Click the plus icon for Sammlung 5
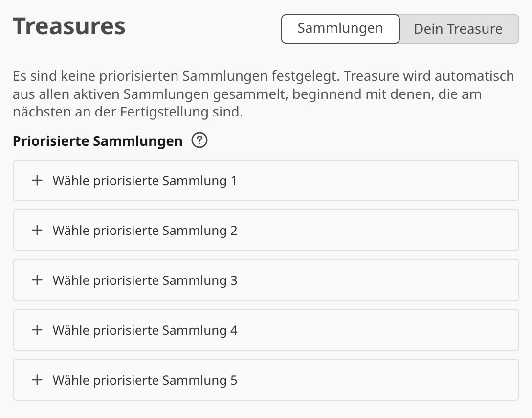This screenshot has width=532, height=418. click(37, 380)
